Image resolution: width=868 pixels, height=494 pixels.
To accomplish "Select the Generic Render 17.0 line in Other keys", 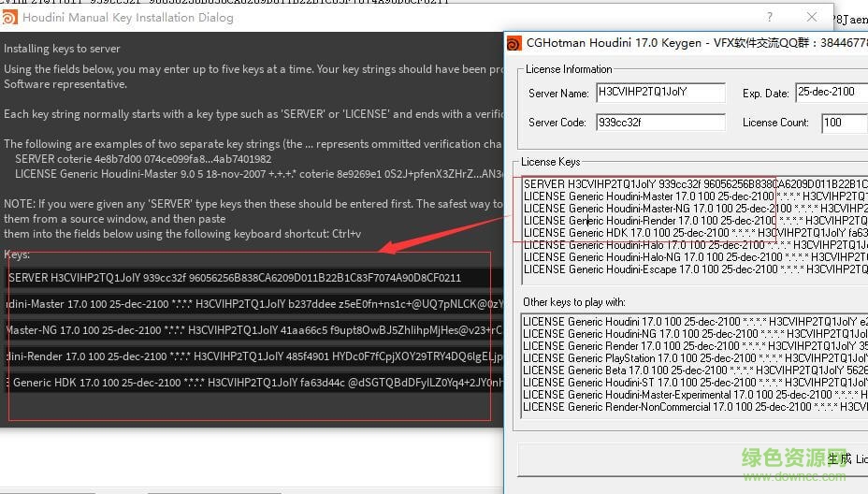I will 695,345.
